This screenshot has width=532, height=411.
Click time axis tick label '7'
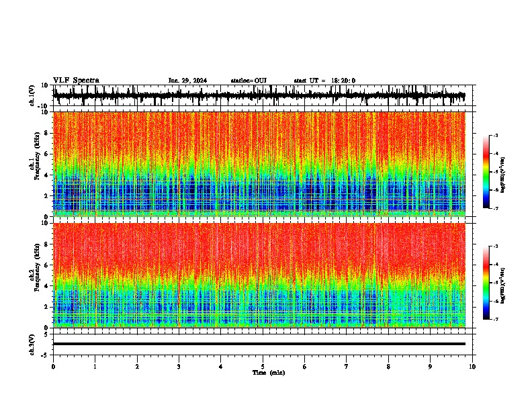tap(347, 367)
